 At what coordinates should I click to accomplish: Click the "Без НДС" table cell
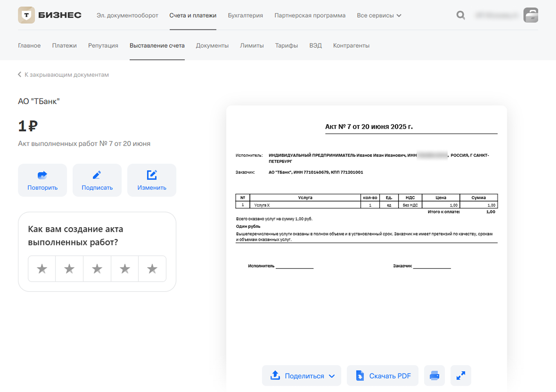pos(410,205)
